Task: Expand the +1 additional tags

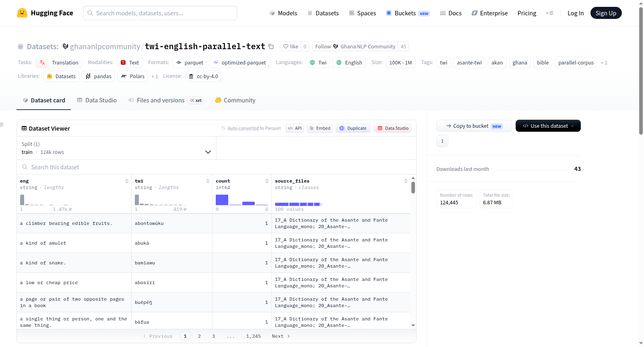Action: [x=604, y=62]
